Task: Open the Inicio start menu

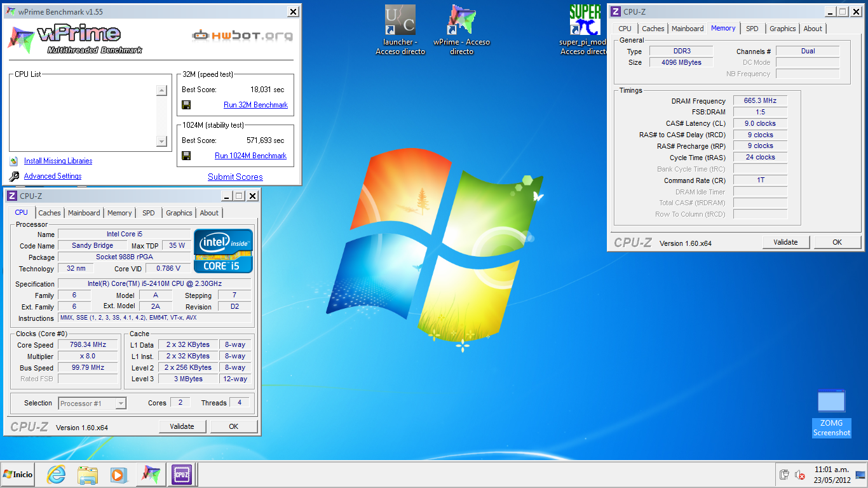Action: (18, 475)
